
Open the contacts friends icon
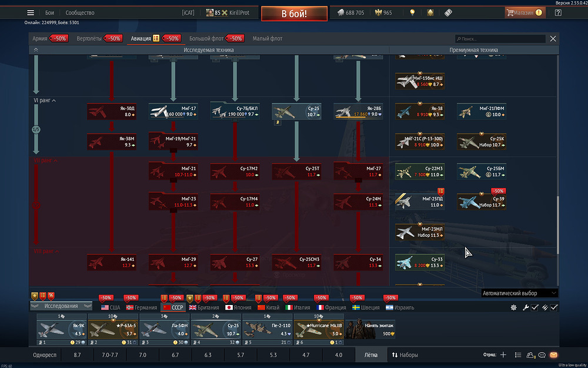pos(530,355)
